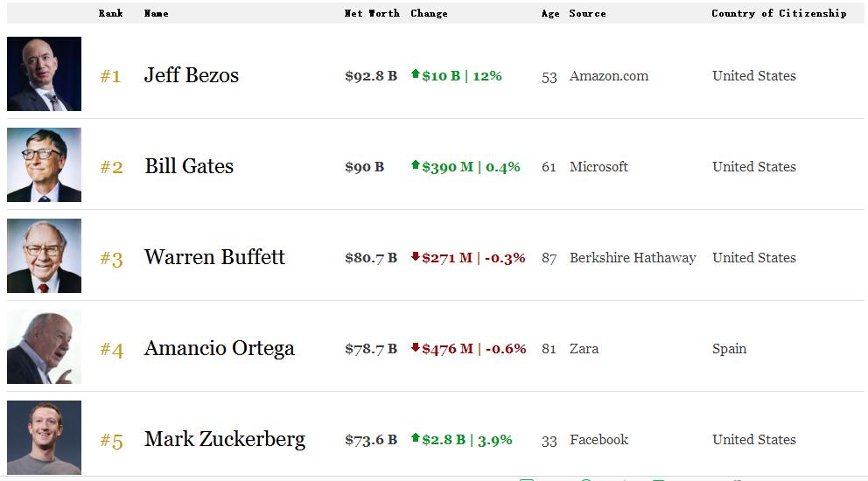Click the green up arrow beside Jeff Bezos's change
This screenshot has width=868, height=481.
click(416, 74)
